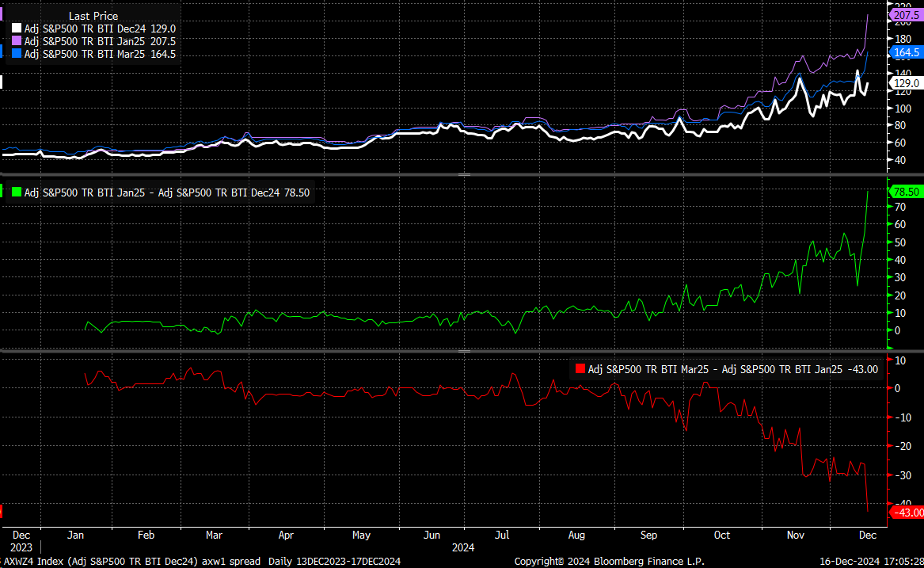
Task: Click the blue Mar25 series color swatch
Action: 17,54
